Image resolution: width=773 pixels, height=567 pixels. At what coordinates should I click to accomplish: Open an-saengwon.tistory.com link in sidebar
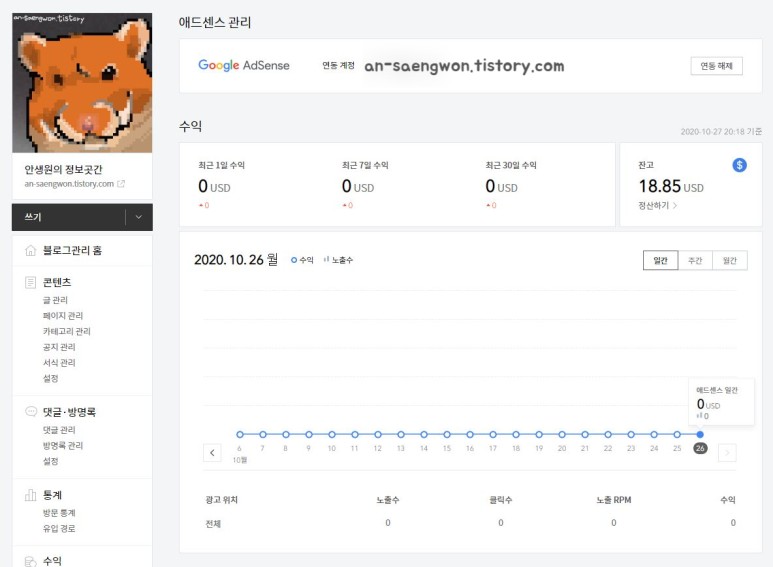[x=69, y=184]
